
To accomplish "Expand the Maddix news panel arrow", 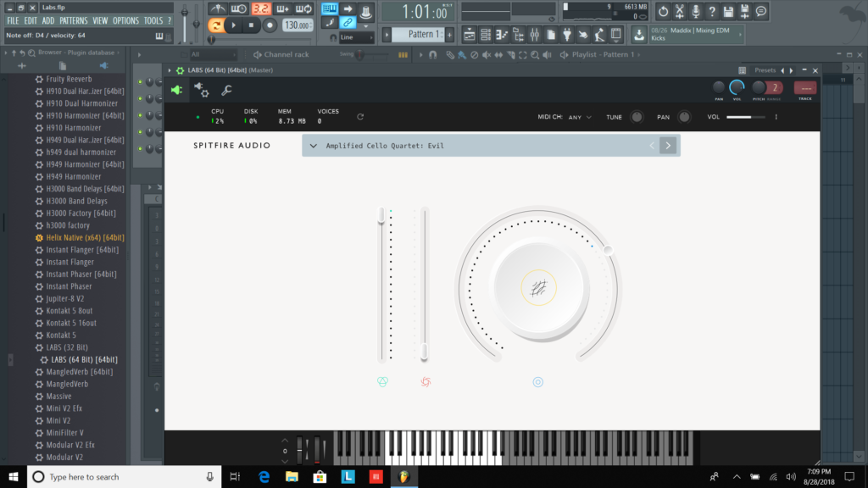I will [740, 35].
